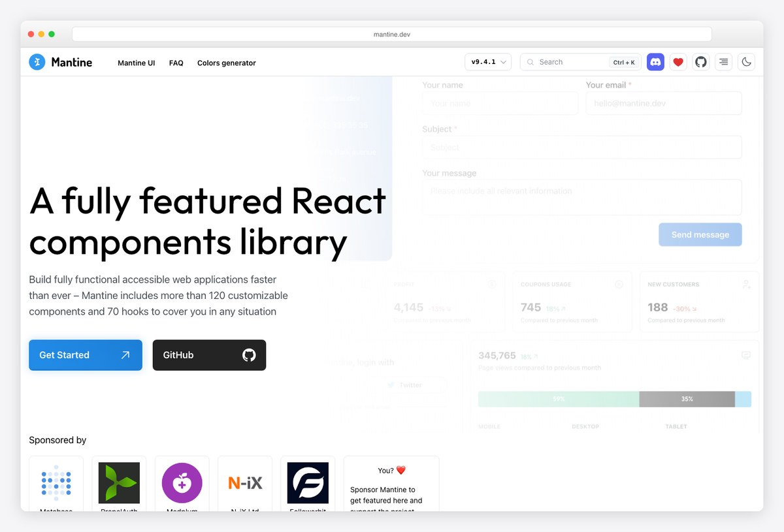Click the 35% gray progress segment

pyautogui.click(x=687, y=399)
